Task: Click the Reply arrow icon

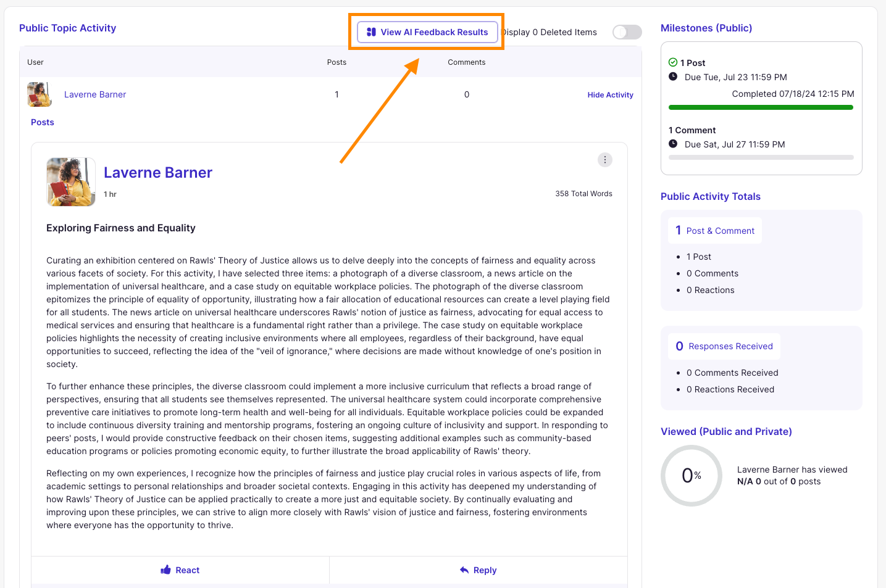Action: [x=464, y=570]
